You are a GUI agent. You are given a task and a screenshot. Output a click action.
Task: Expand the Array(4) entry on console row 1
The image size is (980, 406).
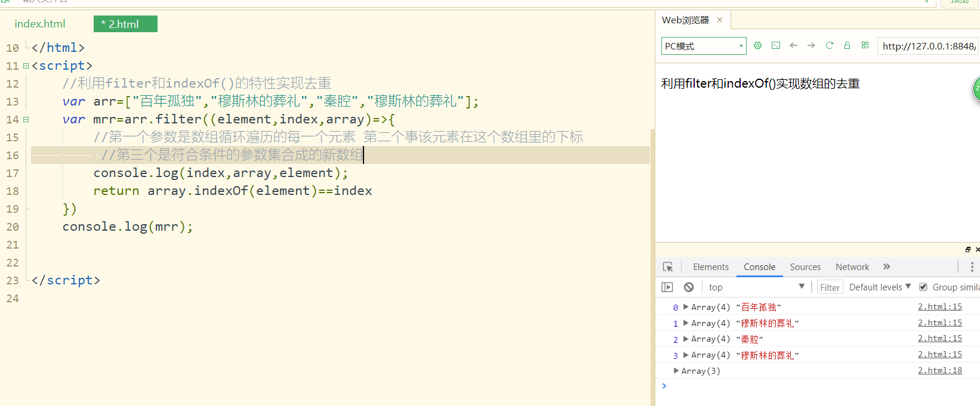coord(686,323)
